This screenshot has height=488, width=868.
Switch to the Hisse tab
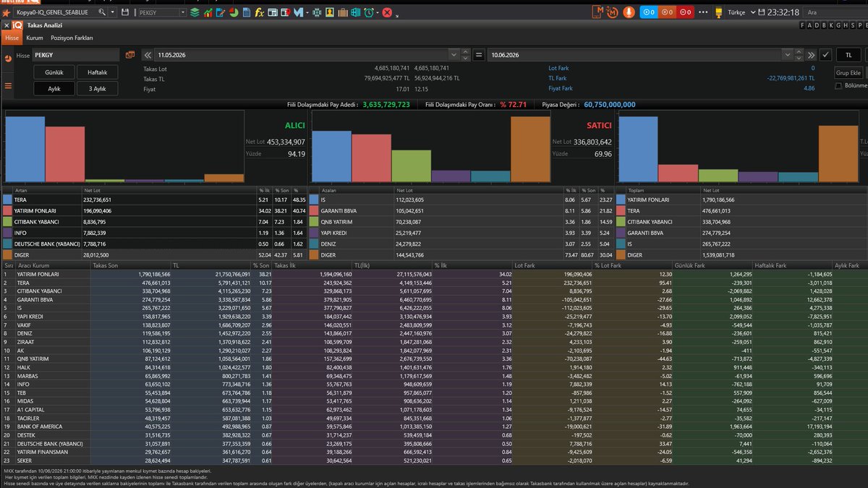pyautogui.click(x=12, y=38)
